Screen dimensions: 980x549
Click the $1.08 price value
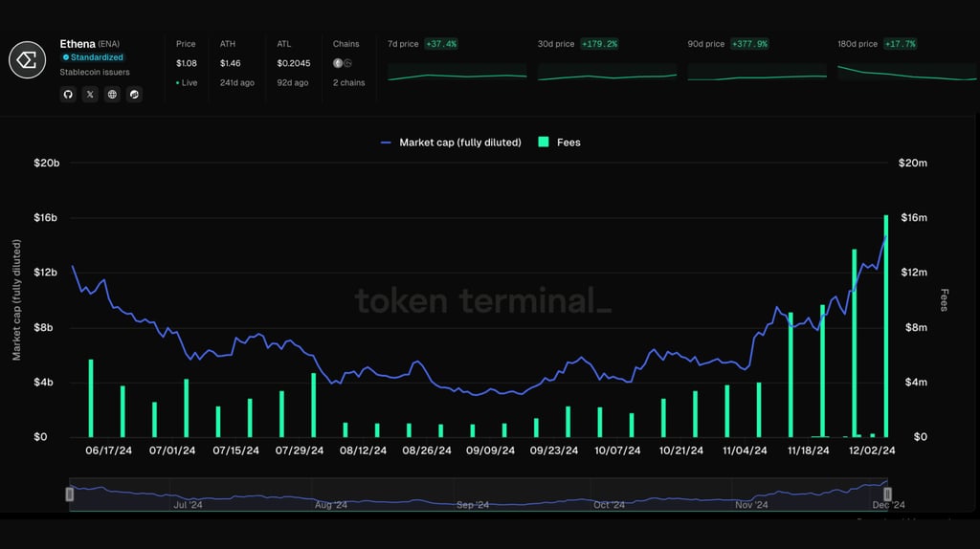[x=187, y=63]
